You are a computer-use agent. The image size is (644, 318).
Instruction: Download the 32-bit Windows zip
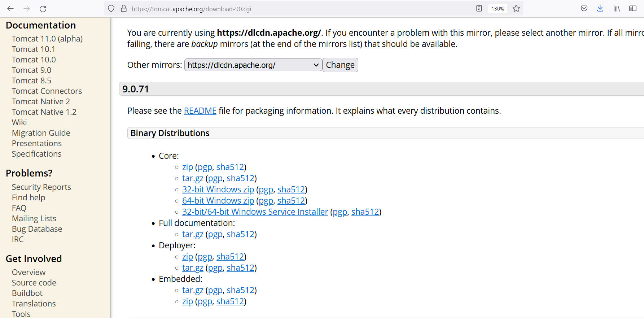pos(218,190)
